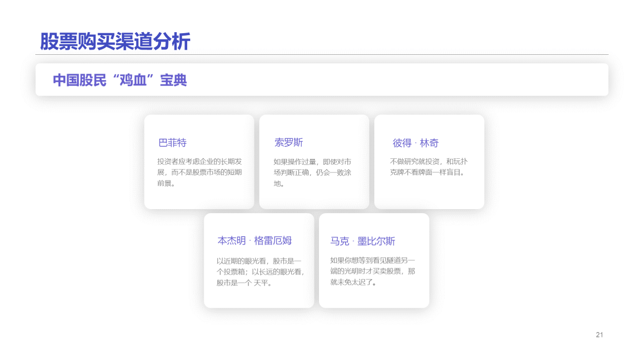Screen dimensions: 644x362
Task: Click the quote starting 如果你想等到看见隧道
Action: 373,271
